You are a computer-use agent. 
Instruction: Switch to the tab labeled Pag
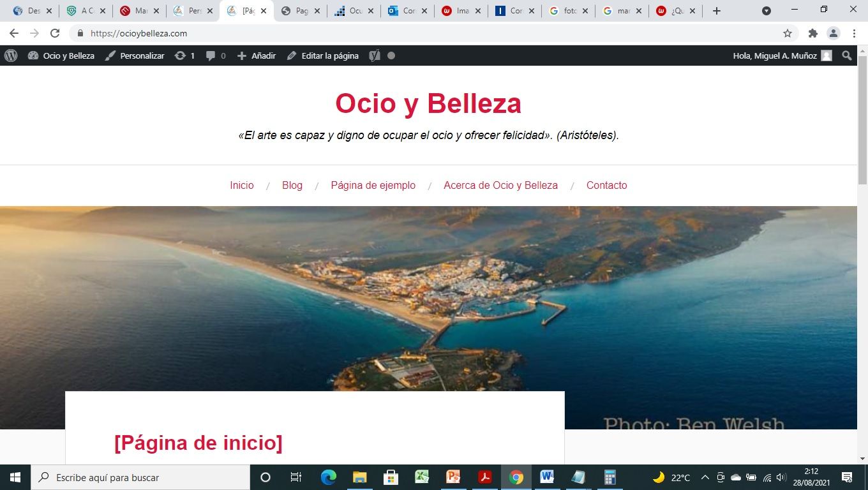pyautogui.click(x=300, y=11)
